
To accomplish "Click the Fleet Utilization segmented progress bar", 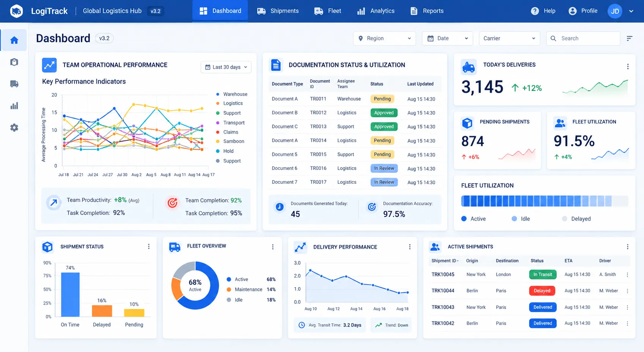I will pyautogui.click(x=545, y=201).
